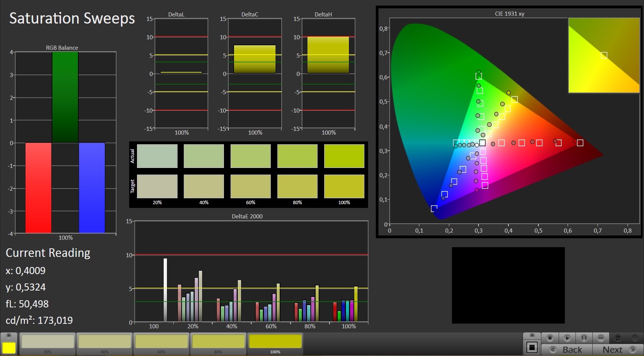
Task: Click the Target 20% yellow swatch
Action: pos(157,186)
